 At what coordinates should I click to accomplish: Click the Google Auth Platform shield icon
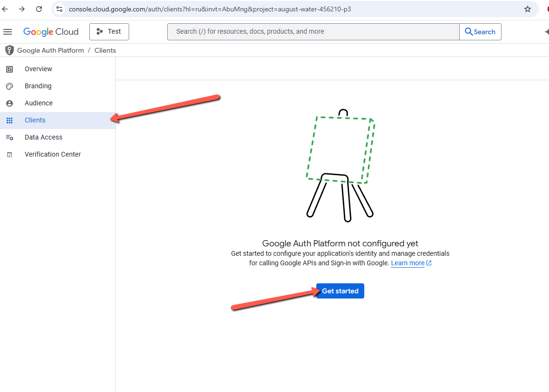tap(9, 50)
